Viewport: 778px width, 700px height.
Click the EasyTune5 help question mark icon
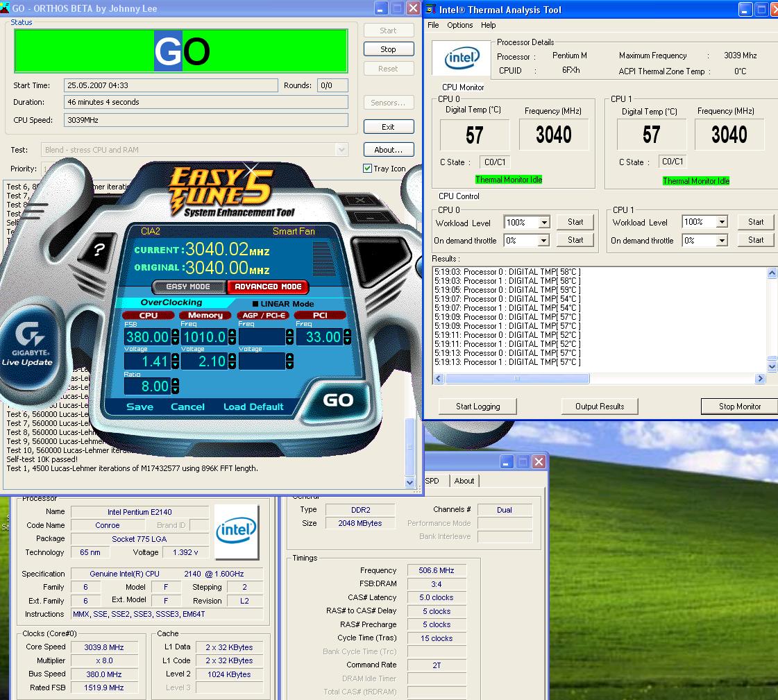click(99, 250)
